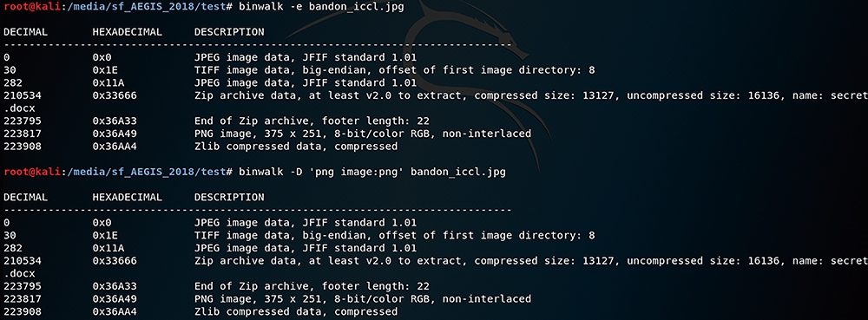868x320 pixels.
Task: Click the first HEXADECIMAL column header
Action: [128, 32]
